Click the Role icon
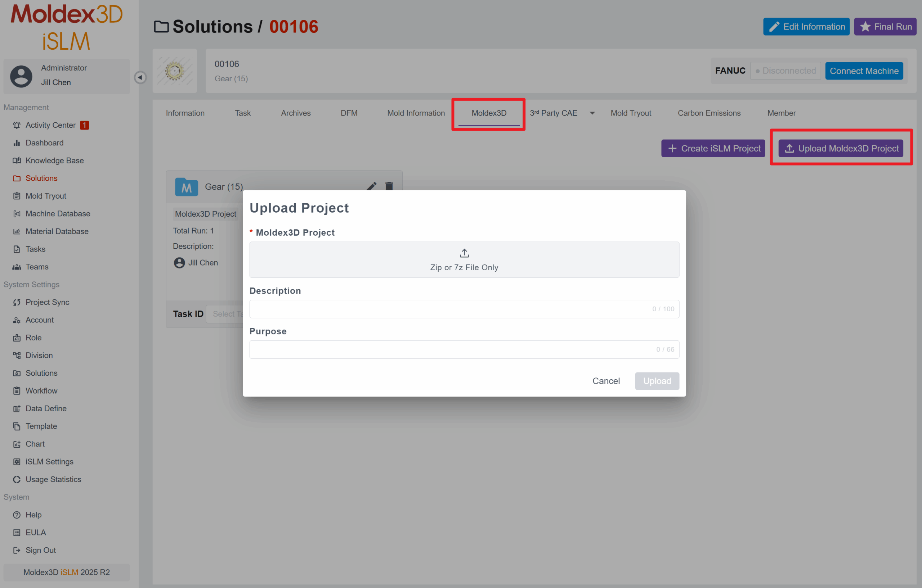 17,338
